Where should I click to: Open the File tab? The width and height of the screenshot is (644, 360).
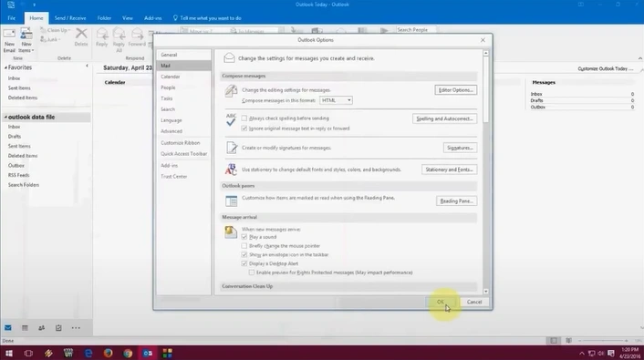point(12,18)
